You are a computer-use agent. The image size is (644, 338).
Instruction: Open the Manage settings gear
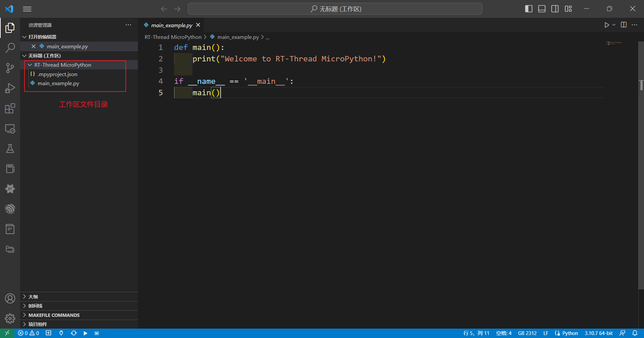10,319
